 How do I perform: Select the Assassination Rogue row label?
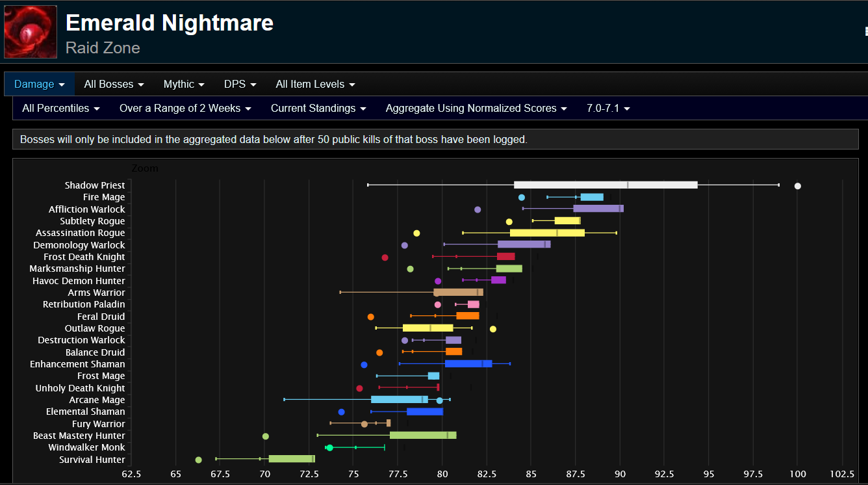tap(81, 233)
